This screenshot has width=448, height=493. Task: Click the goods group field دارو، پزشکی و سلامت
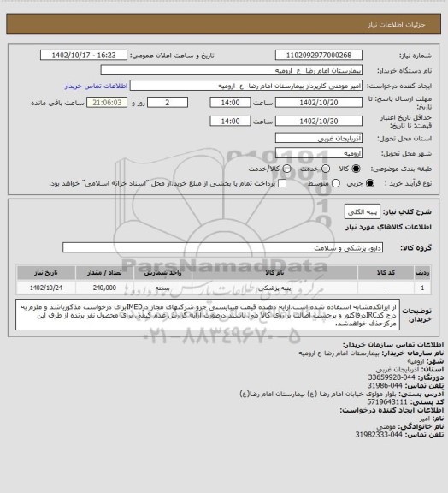tap(222, 247)
